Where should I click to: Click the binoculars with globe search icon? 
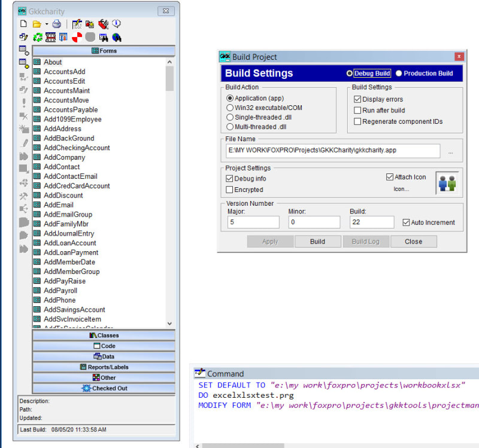117,37
